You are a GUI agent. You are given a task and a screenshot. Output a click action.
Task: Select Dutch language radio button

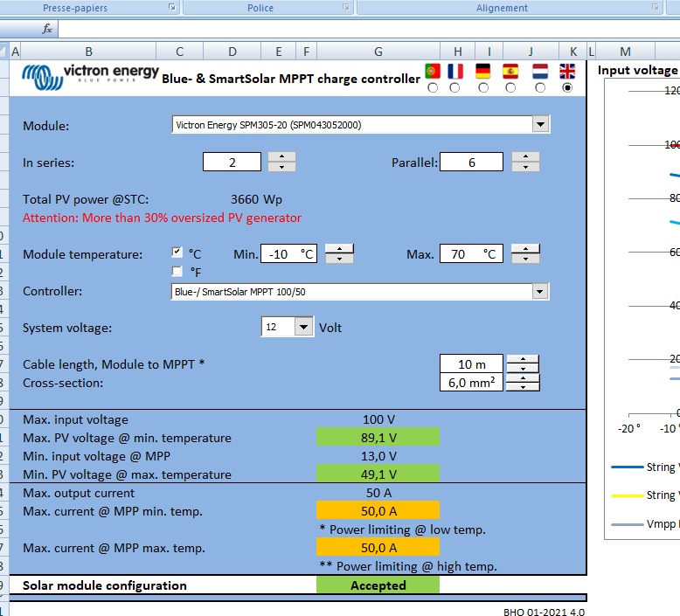(x=540, y=88)
